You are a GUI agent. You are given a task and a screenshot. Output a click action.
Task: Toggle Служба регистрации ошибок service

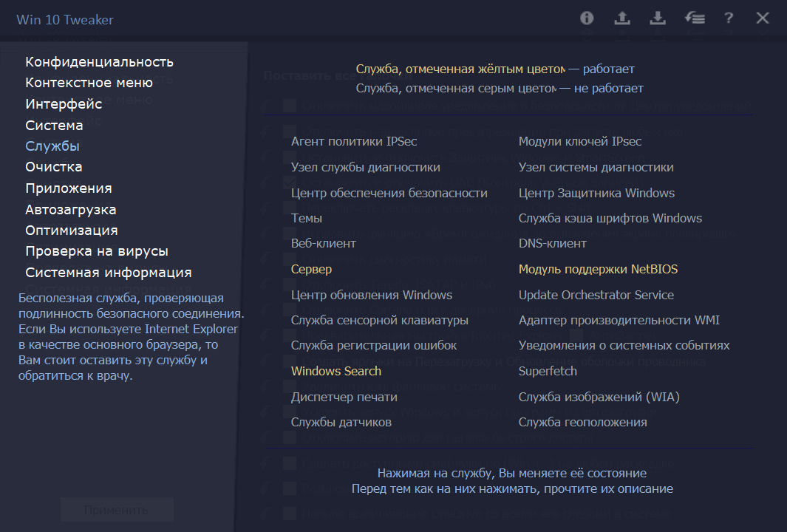[x=374, y=345]
